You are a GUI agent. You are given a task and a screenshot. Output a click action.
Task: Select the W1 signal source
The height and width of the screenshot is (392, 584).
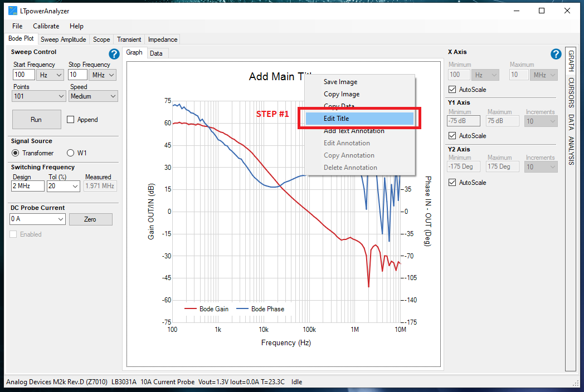71,153
